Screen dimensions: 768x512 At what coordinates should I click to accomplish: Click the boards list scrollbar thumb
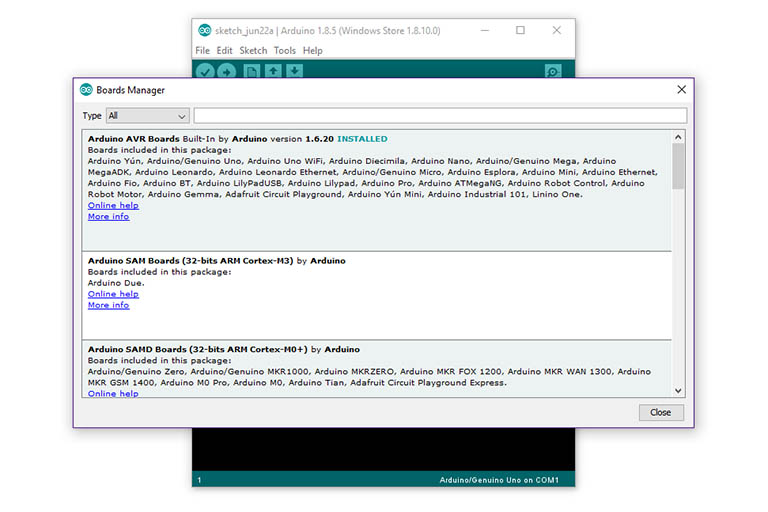pos(678,166)
